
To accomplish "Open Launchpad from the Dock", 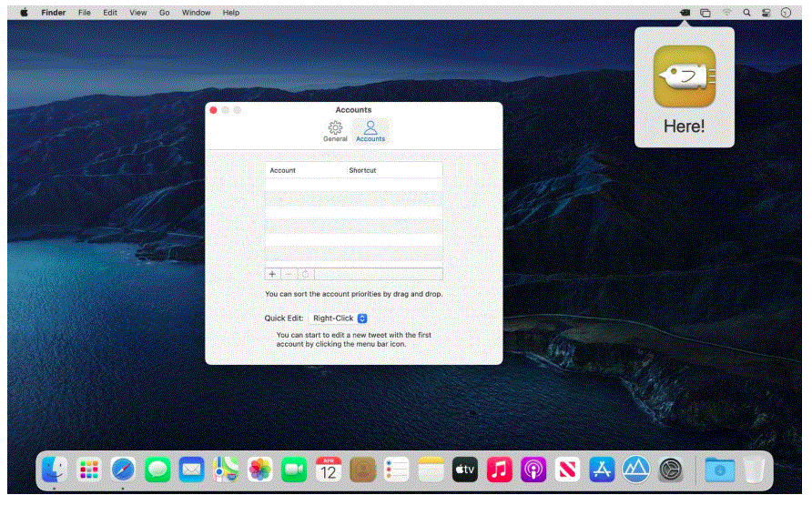I will pos(89,470).
